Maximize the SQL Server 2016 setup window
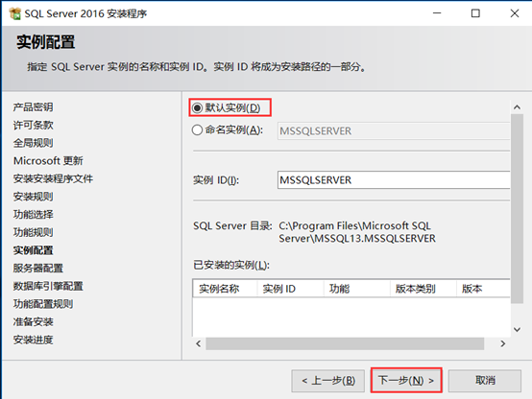The height and width of the screenshot is (399, 532). [x=475, y=13]
